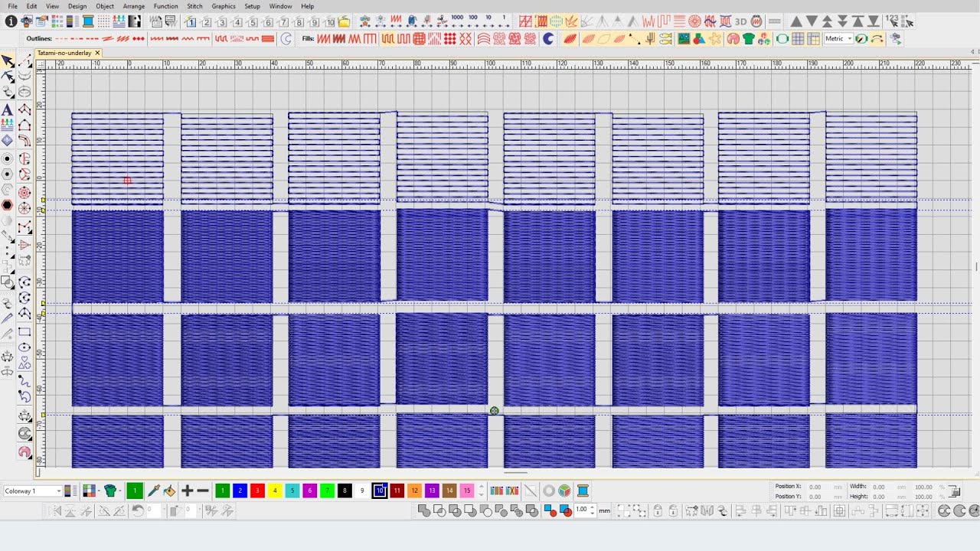The width and height of the screenshot is (980, 551).
Task: Select the landscape image fill icon
Action: pyautogui.click(x=684, y=38)
